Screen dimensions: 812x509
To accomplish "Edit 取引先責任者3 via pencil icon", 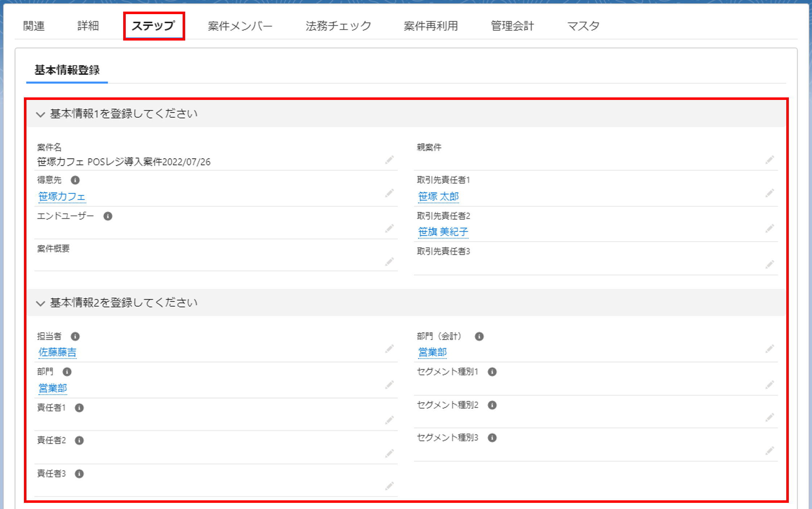I will pyautogui.click(x=770, y=264).
